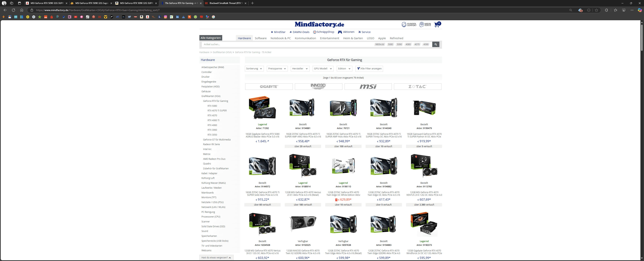Reload the page with refresh icon
Screen dimensions: 644x261
13,10
